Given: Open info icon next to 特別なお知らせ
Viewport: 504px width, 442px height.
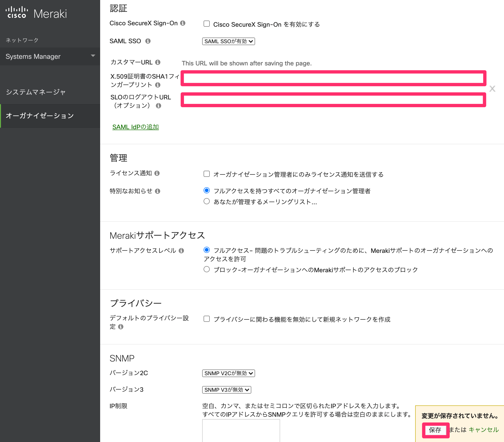Looking at the screenshot, I should [158, 191].
